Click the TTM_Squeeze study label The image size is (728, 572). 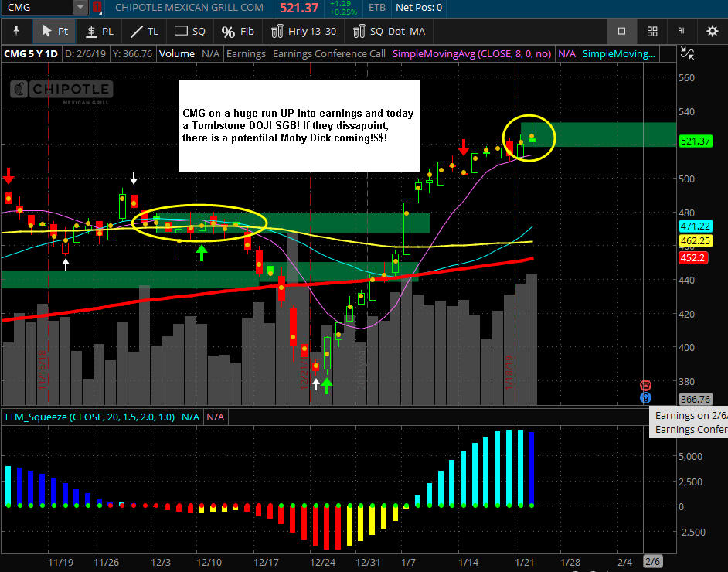pos(89,417)
